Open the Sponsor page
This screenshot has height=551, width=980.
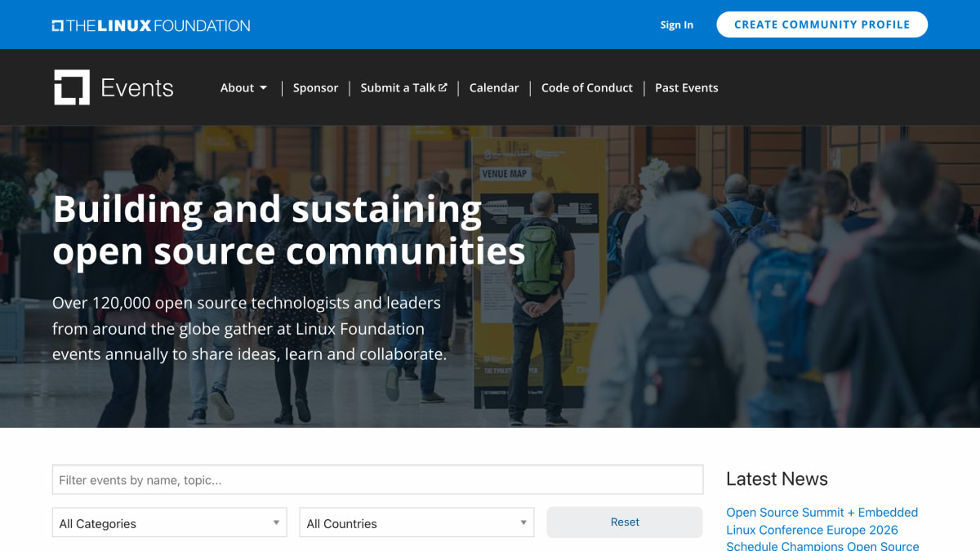click(x=315, y=87)
